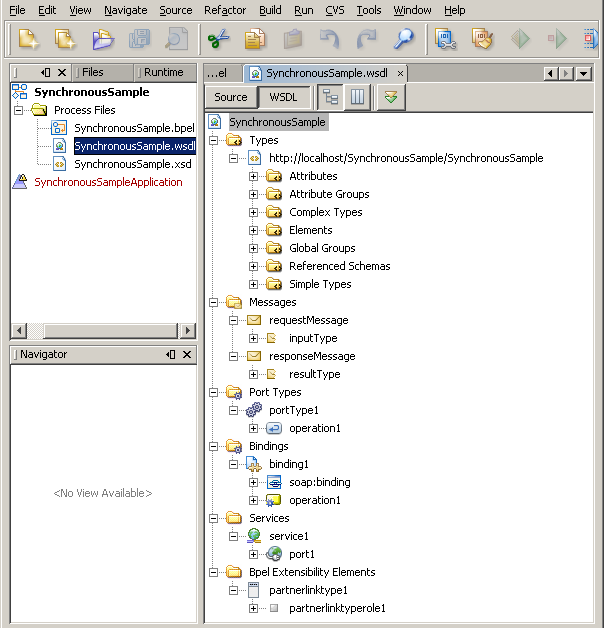
Task: Click the Find magnifier icon
Action: click(403, 39)
